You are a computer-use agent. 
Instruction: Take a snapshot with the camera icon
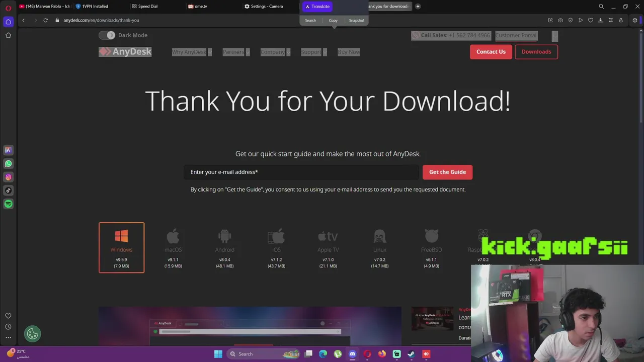point(560,20)
